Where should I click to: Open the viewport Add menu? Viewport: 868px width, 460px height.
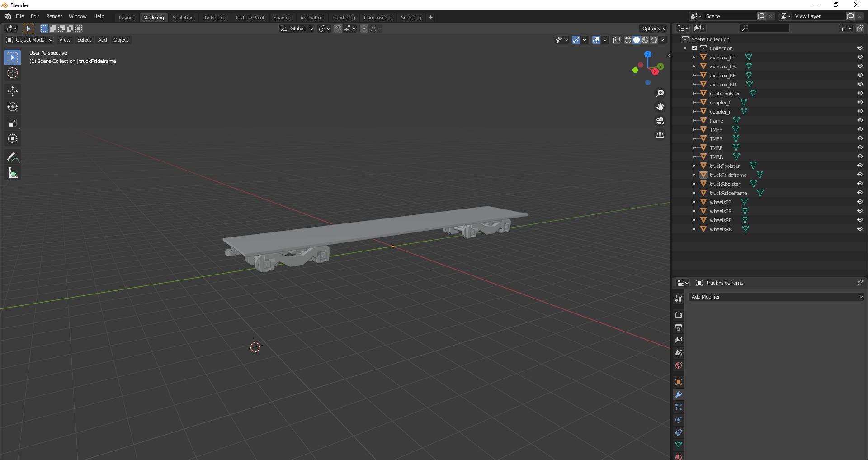click(103, 40)
